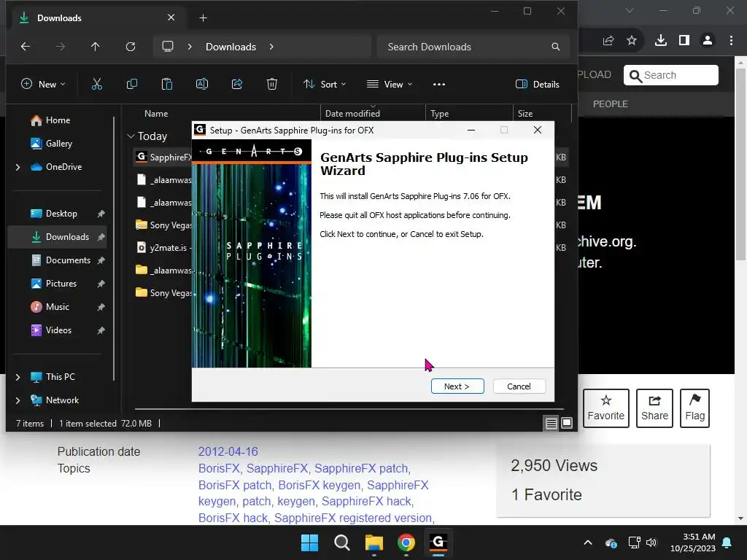Image resolution: width=747 pixels, height=560 pixels.
Task: Click the Name column header
Action: pos(156,113)
